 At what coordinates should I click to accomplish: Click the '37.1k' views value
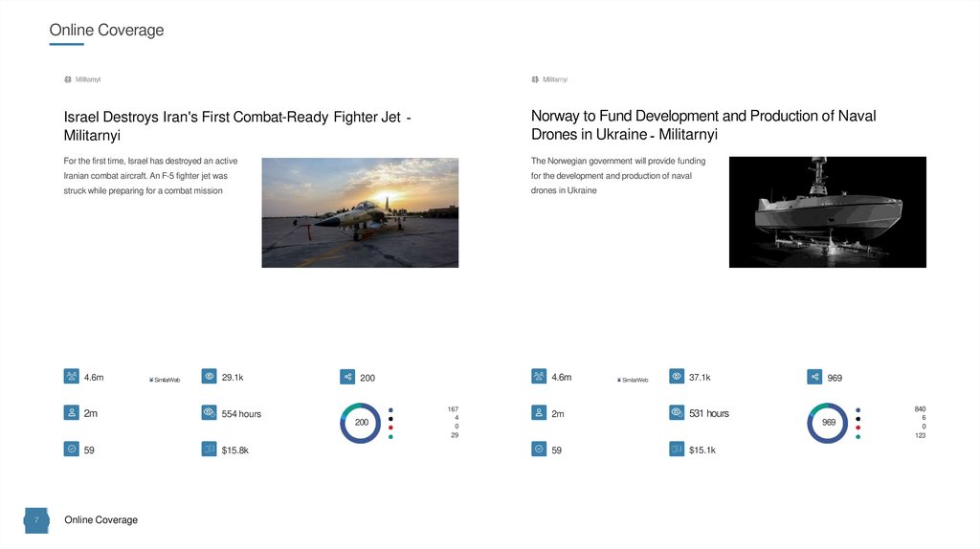700,377
